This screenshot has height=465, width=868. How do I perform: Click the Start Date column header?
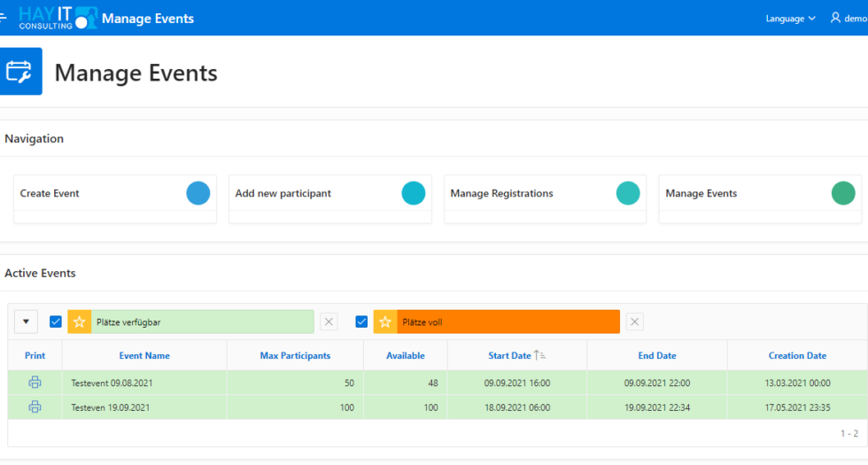(509, 355)
